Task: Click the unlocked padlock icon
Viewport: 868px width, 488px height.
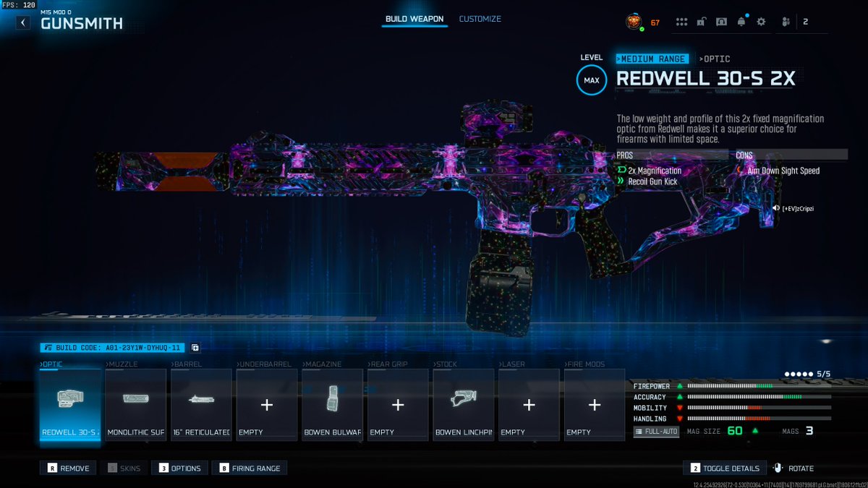Action: [702, 22]
